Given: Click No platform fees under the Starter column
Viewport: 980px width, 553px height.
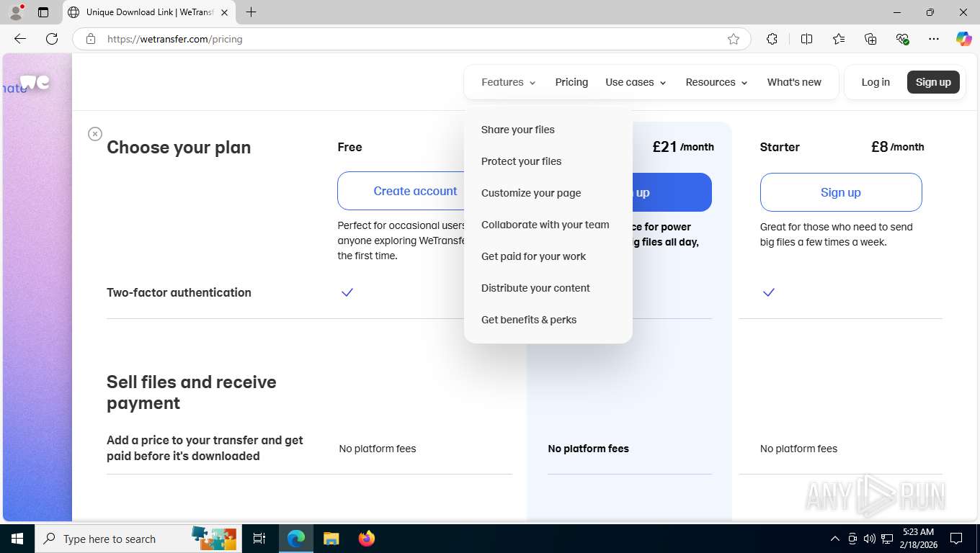Looking at the screenshot, I should 798,449.
